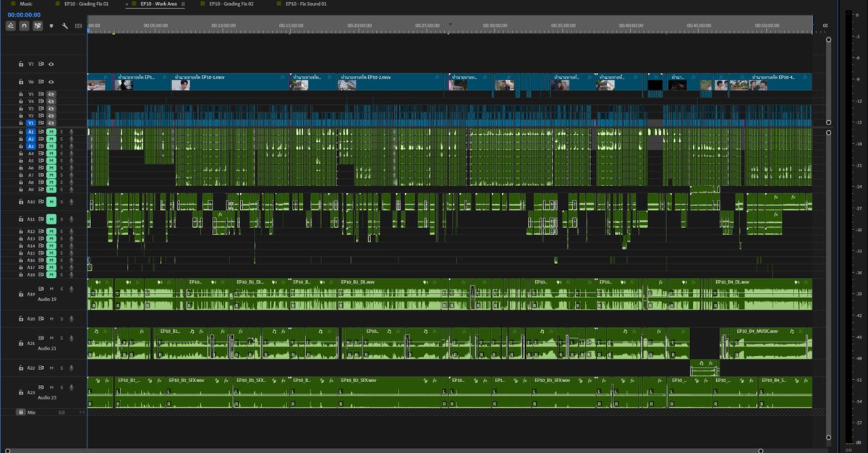Click the Mix track volume value 0.0
This screenshot has height=453, width=868.
coord(61,412)
